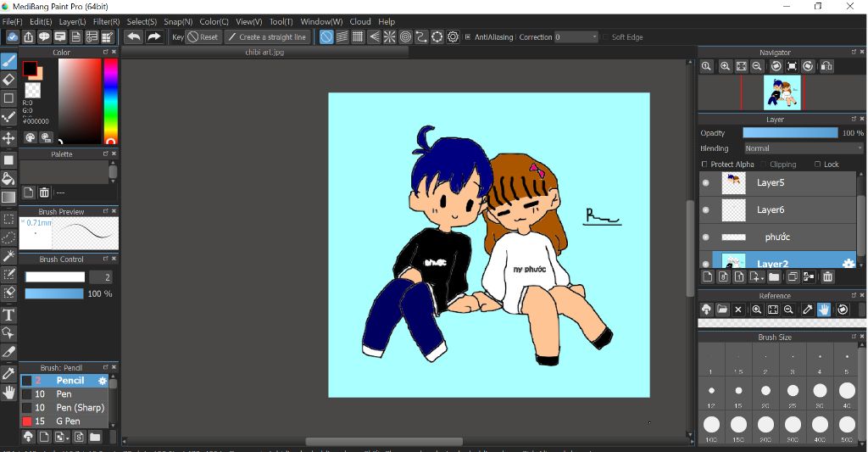Select the Pen brush
The width and height of the screenshot is (868, 452).
click(64, 393)
